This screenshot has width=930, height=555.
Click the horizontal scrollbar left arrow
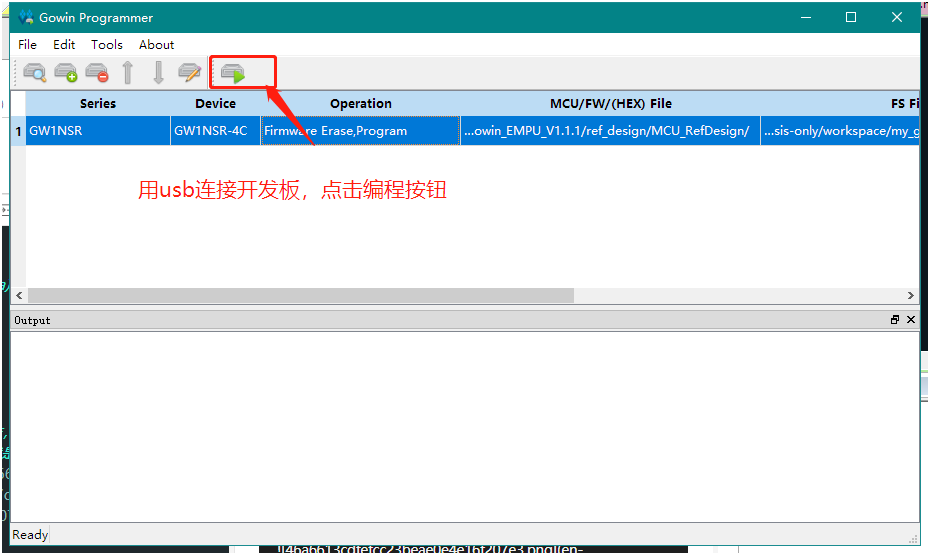pyautogui.click(x=20, y=295)
